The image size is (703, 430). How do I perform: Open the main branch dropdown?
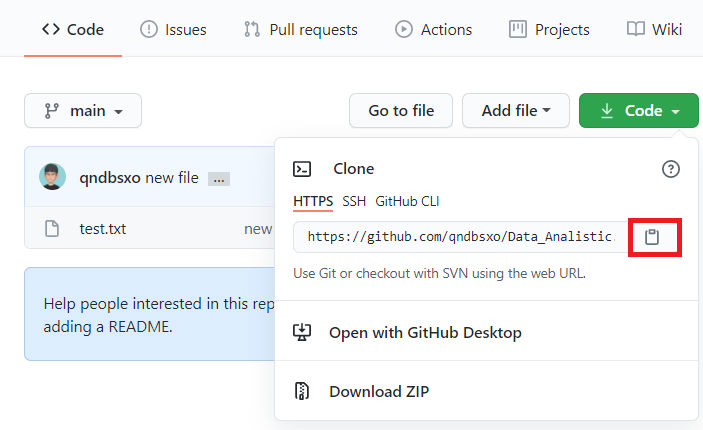coord(83,111)
